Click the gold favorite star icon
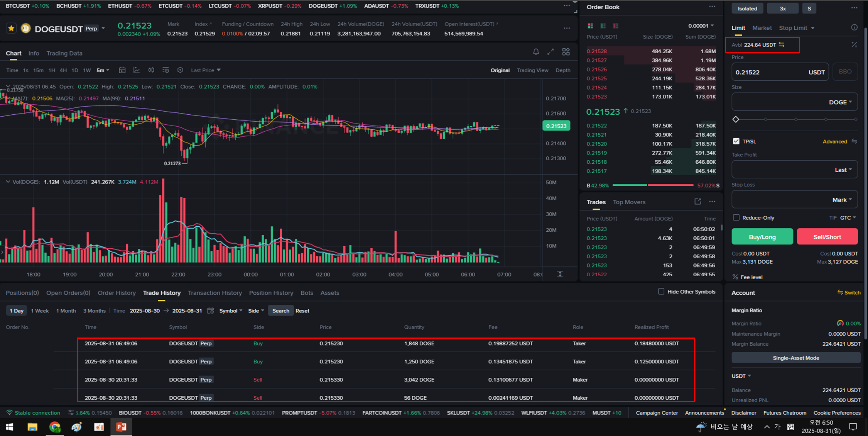868x436 pixels. [x=11, y=29]
